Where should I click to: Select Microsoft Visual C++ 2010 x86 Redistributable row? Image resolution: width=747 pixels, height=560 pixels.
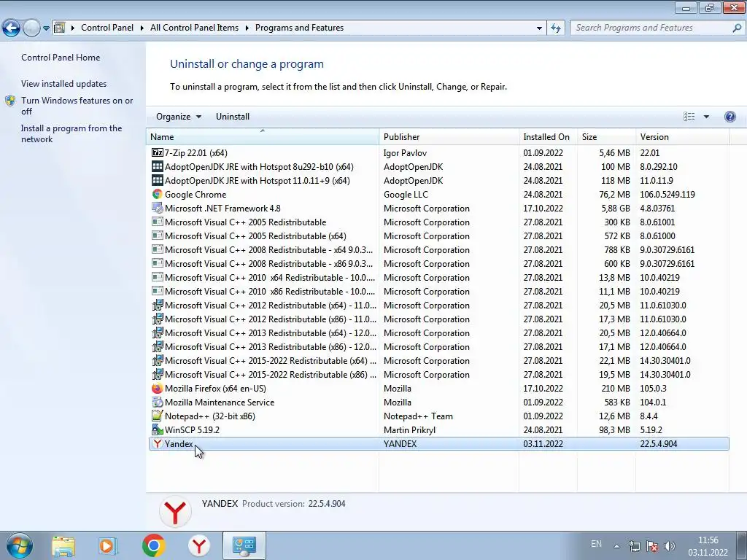point(438,292)
